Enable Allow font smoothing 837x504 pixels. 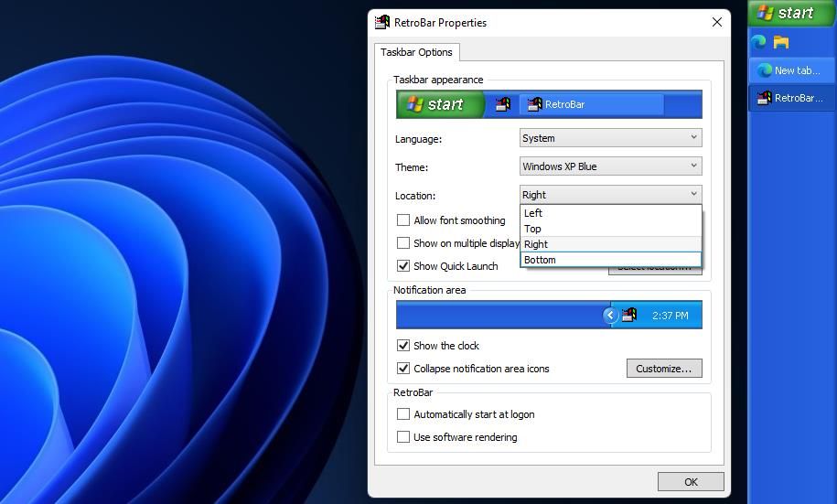click(403, 220)
